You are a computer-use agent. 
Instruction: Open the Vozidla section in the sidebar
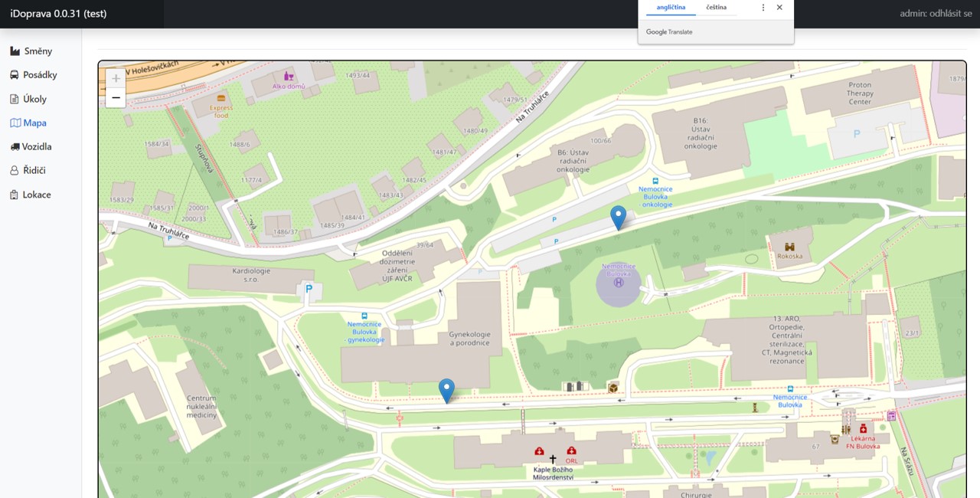pos(31,146)
